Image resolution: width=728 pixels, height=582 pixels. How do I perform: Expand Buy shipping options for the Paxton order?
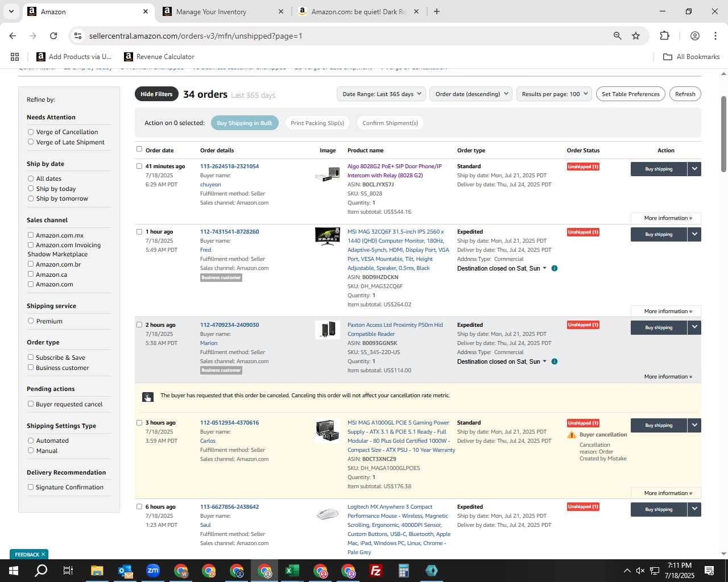click(694, 327)
